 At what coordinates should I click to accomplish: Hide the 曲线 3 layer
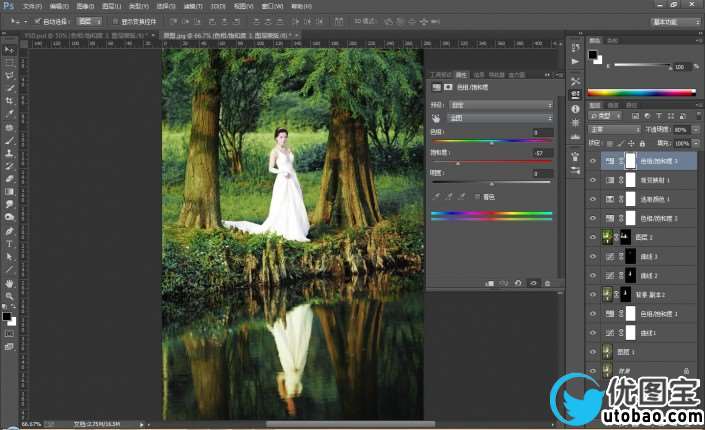[x=593, y=256]
